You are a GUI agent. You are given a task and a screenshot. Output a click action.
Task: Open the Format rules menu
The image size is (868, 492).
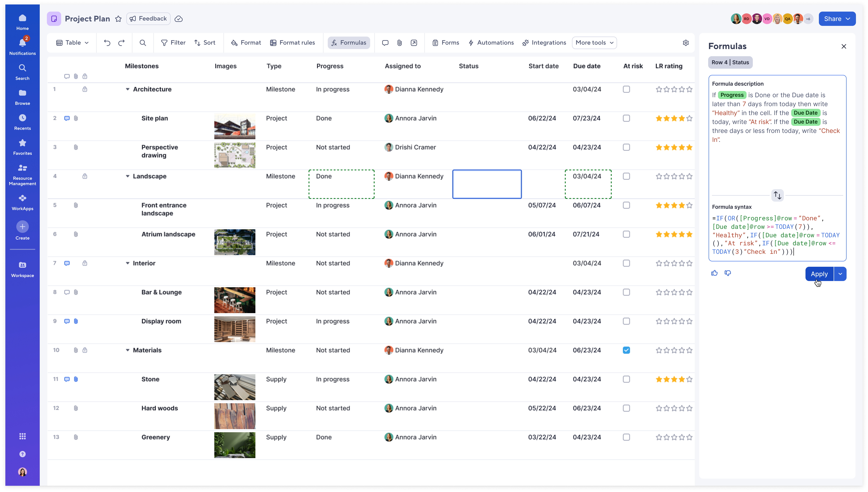pyautogui.click(x=292, y=43)
